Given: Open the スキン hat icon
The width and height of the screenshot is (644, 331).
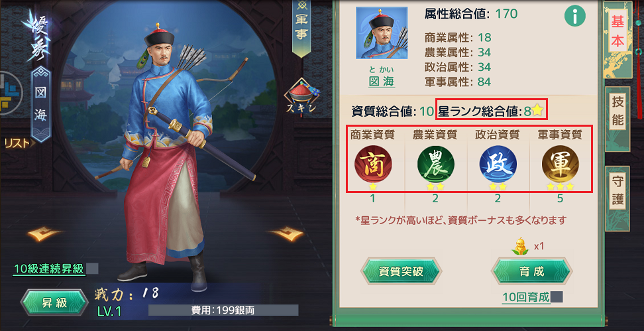Looking at the screenshot, I should 301,97.
